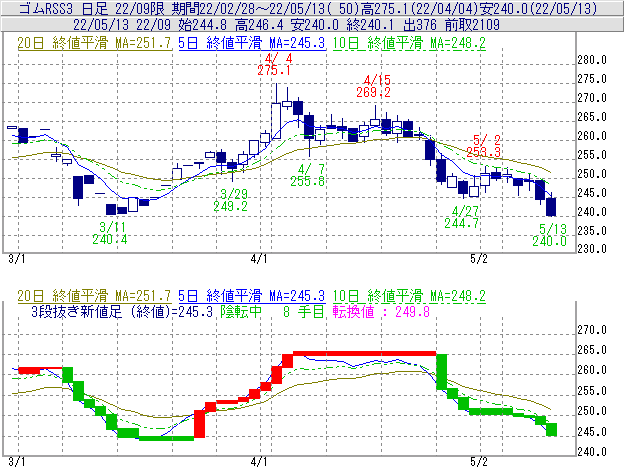This screenshot has height=475, width=624.
Task: Click the 5/2 peak label 253.3
Action: (484, 152)
